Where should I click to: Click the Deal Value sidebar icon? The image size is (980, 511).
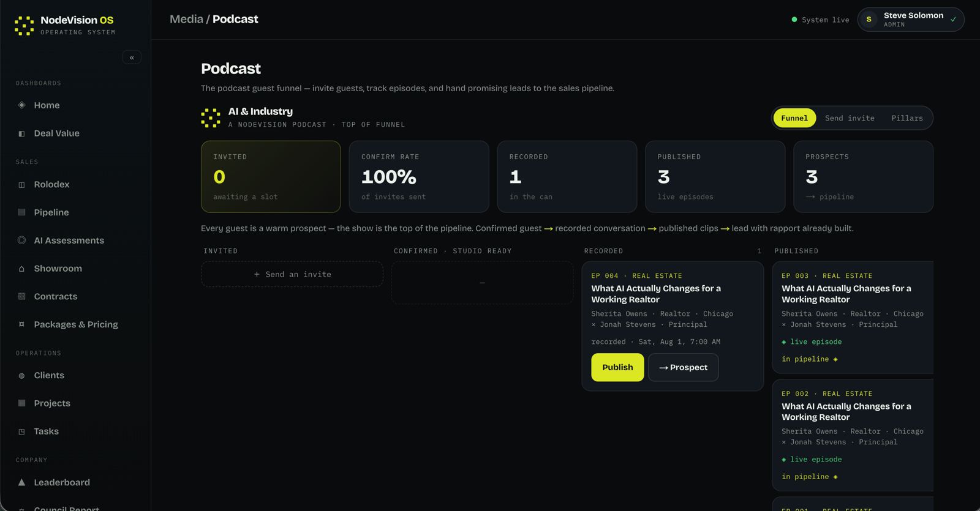21,133
